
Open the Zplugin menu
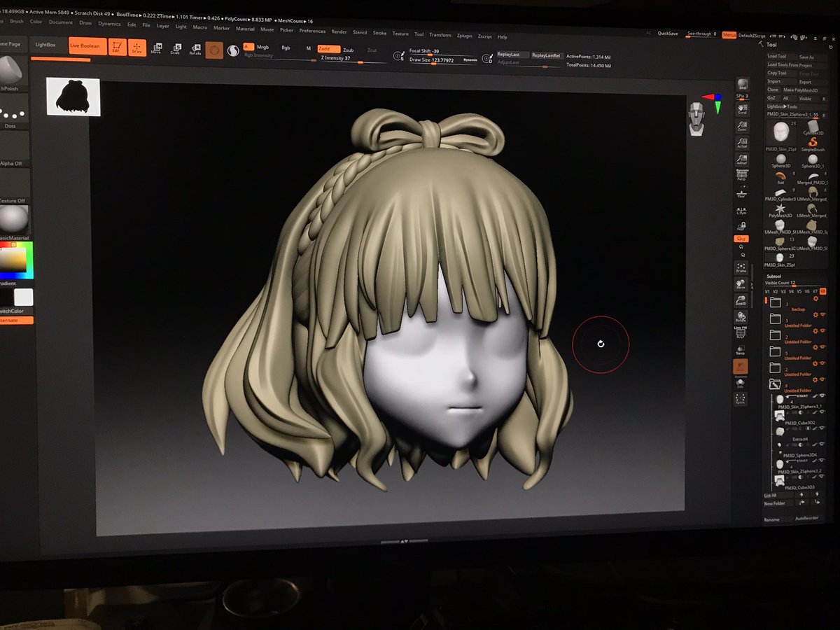tap(464, 35)
